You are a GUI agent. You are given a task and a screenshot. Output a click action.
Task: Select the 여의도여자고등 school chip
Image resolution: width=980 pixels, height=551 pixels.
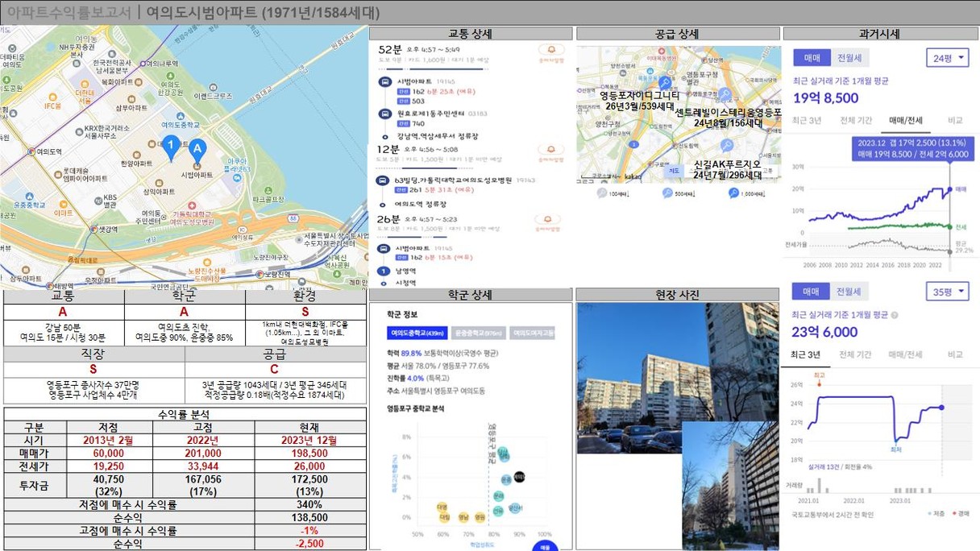tap(532, 333)
